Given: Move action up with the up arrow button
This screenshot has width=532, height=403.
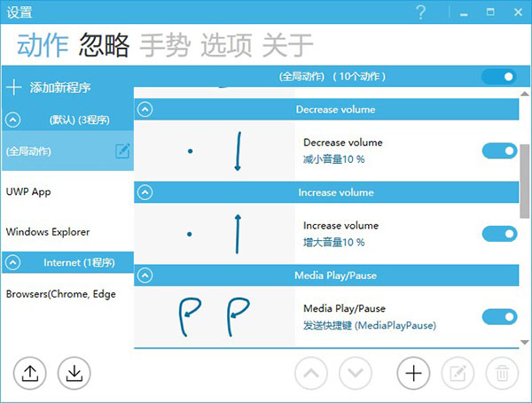Looking at the screenshot, I should pyautogui.click(x=311, y=373).
